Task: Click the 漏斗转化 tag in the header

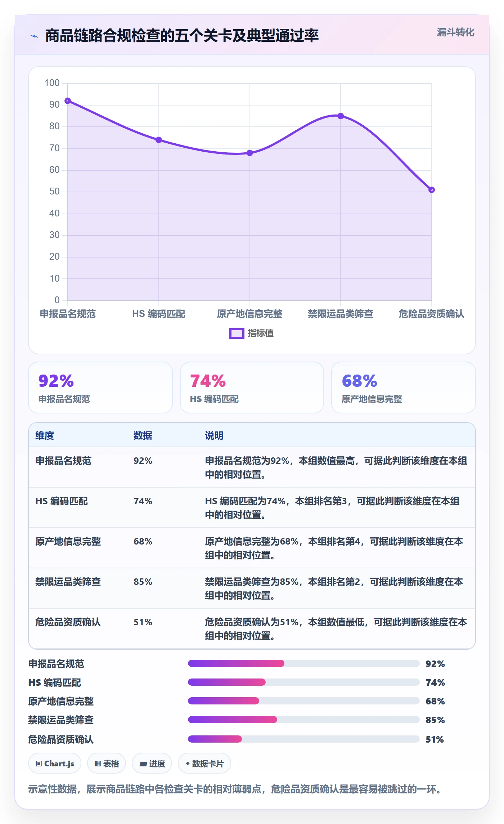Action: 455,32
